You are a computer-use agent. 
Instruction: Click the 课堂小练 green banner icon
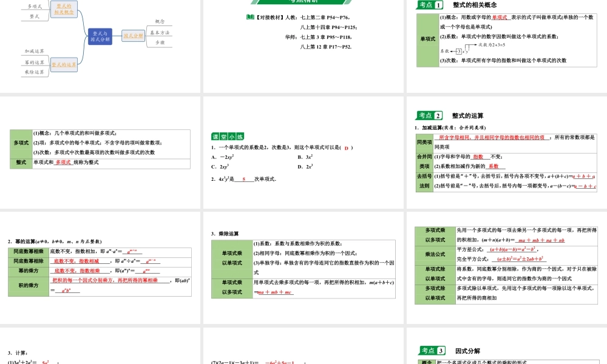point(227,136)
